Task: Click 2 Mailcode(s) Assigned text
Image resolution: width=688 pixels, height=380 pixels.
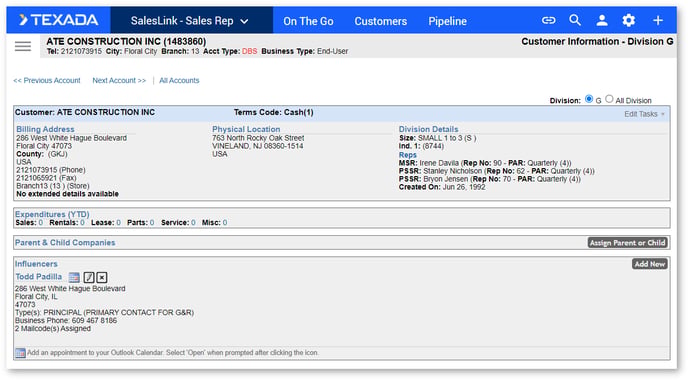Action: click(x=53, y=328)
